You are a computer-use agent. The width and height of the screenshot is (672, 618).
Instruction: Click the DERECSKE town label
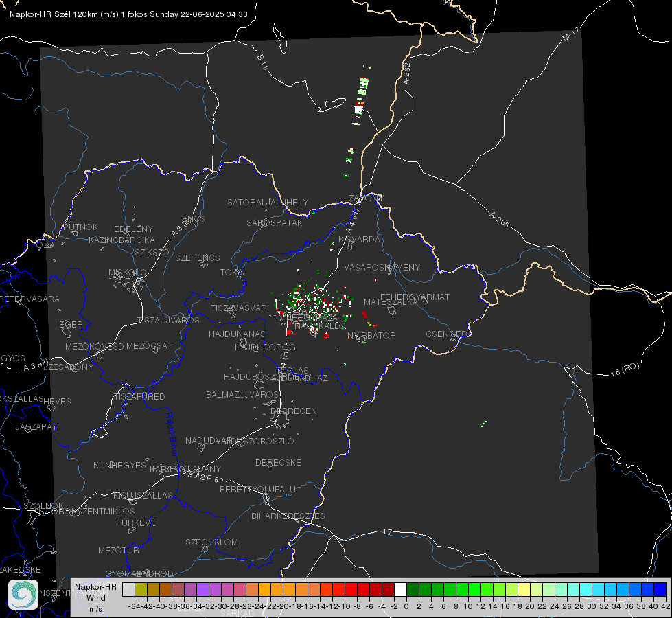click(x=278, y=462)
